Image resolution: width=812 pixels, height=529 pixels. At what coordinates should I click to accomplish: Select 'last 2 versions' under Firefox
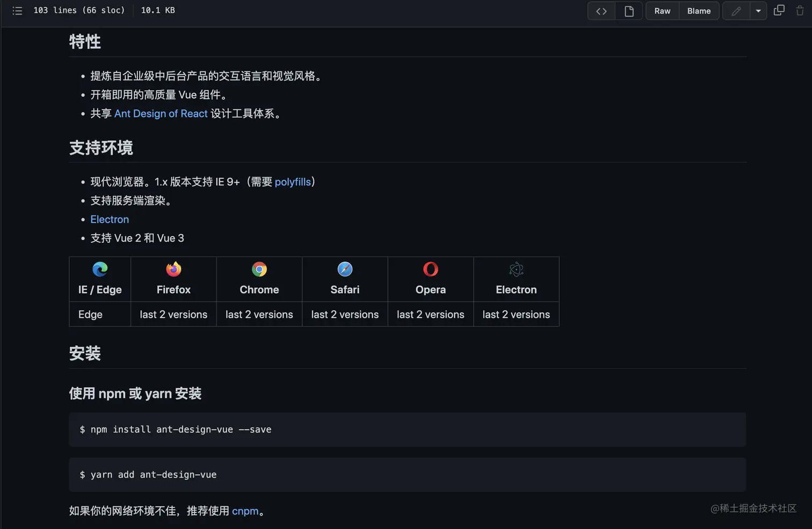[x=173, y=314]
